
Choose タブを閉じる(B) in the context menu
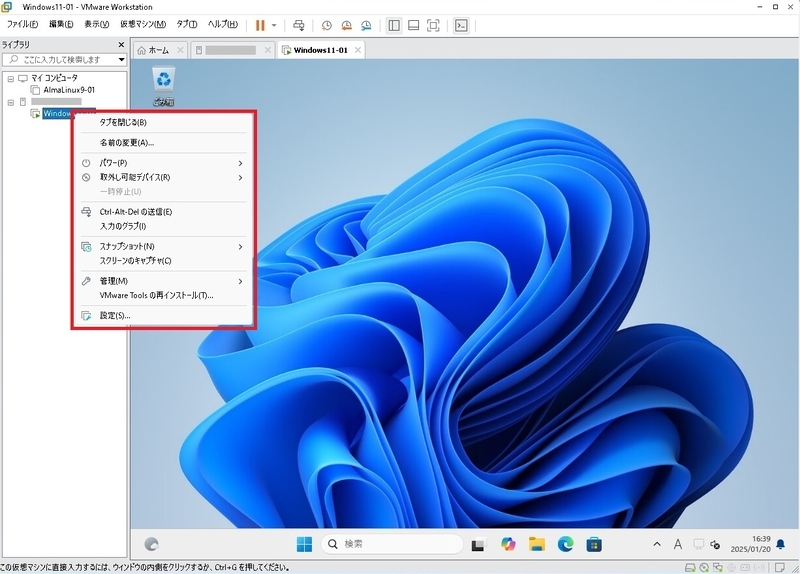163,122
